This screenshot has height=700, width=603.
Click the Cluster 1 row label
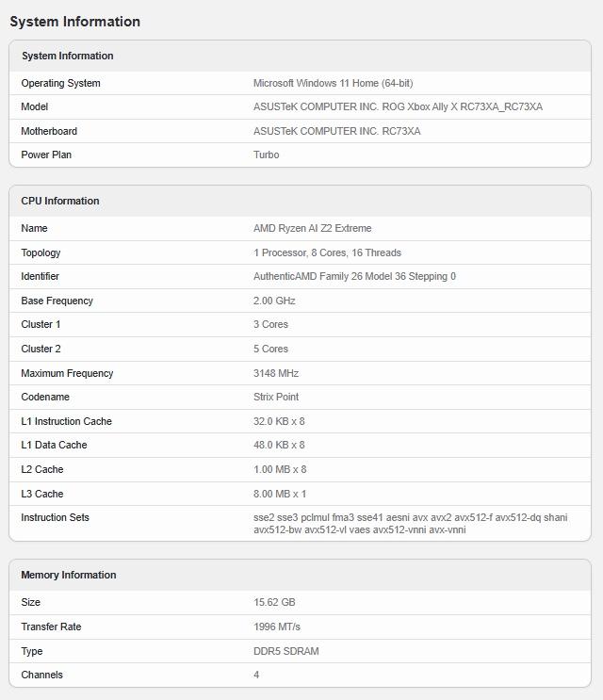[x=41, y=324]
